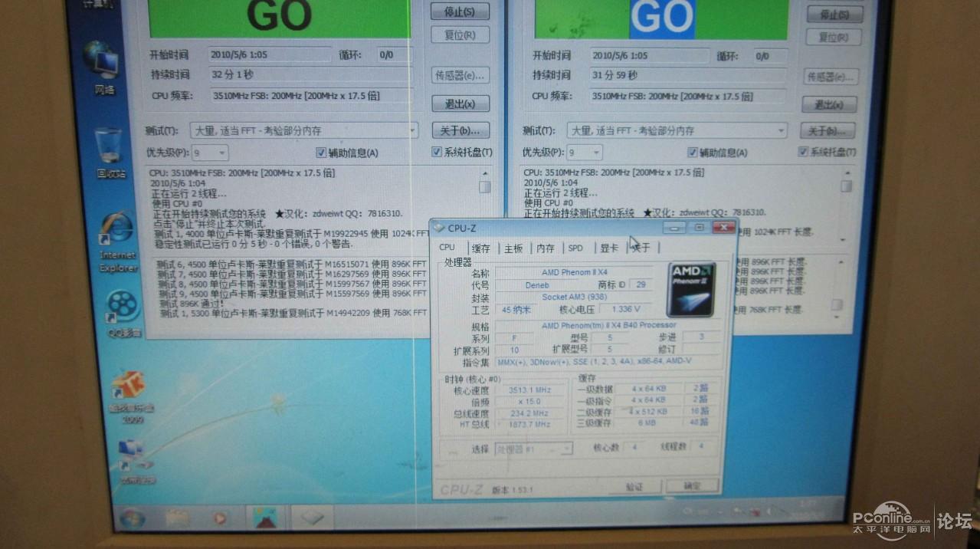Click the Windows Start orb
The height and width of the screenshot is (549, 980).
[x=132, y=518]
